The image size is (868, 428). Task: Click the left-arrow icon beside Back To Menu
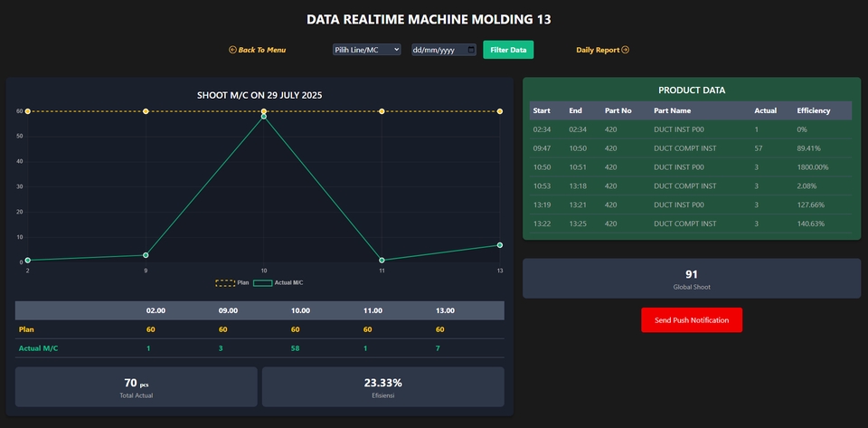pyautogui.click(x=232, y=50)
